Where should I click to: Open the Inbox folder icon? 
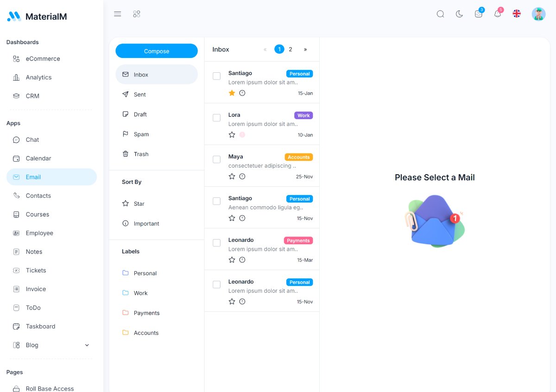tap(125, 74)
